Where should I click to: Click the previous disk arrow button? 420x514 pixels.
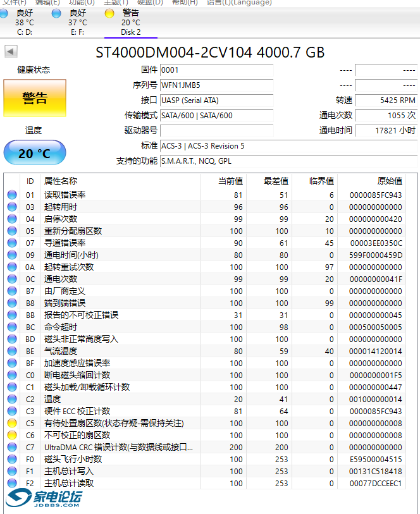coord(11,51)
